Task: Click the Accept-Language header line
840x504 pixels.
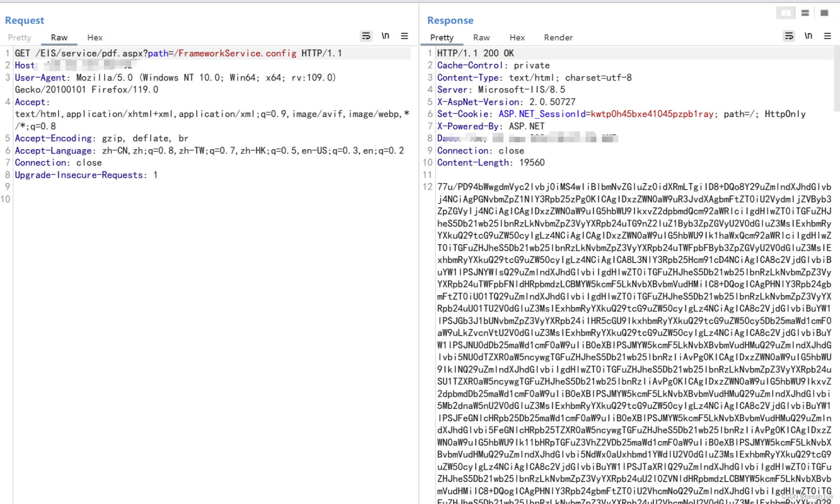Action: (x=209, y=151)
